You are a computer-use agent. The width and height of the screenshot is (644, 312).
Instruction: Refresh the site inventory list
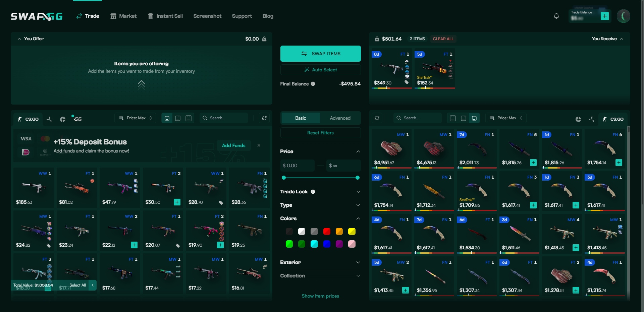coord(377,118)
